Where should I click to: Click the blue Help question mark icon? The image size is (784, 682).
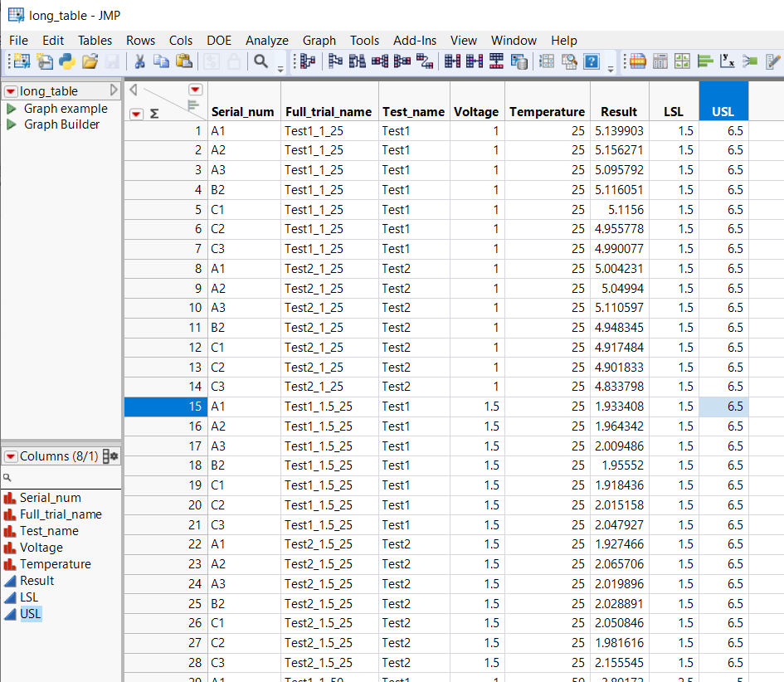click(x=592, y=61)
